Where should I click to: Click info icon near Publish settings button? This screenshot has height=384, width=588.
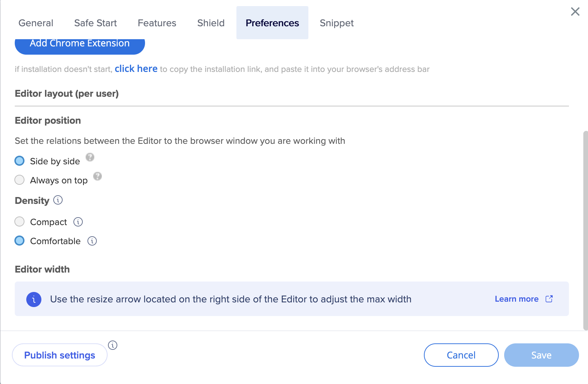(113, 345)
